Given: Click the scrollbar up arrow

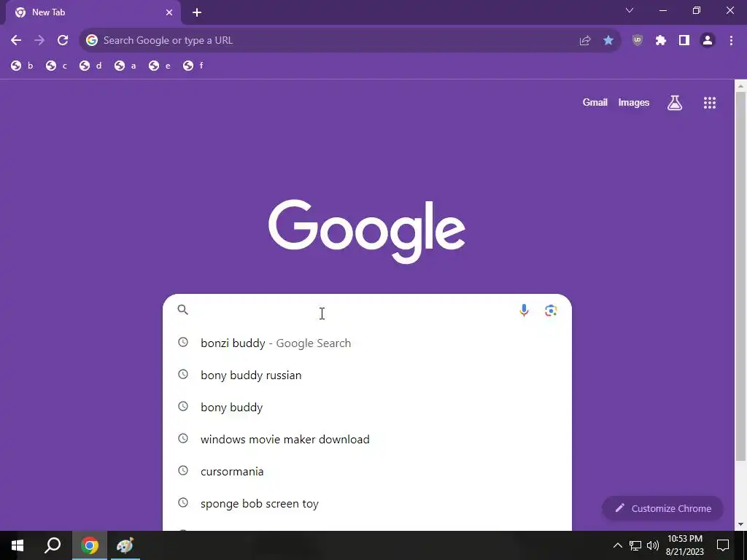Looking at the screenshot, I should [x=740, y=86].
